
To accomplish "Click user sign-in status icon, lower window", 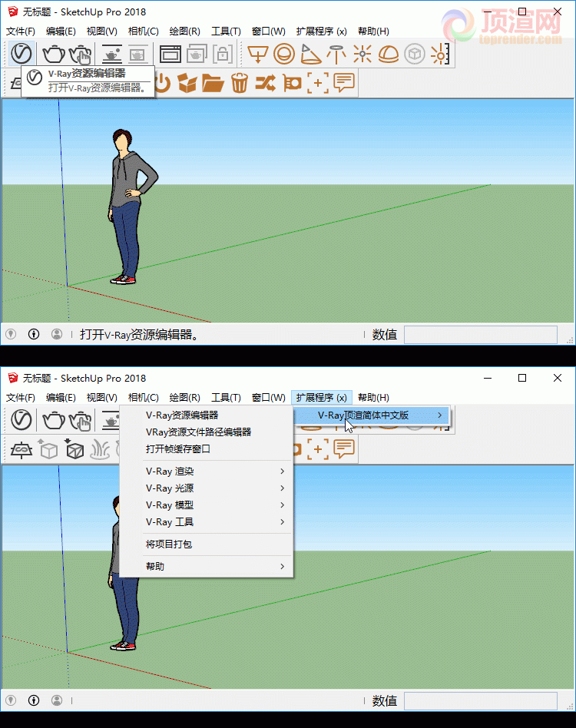I will pyautogui.click(x=57, y=700).
